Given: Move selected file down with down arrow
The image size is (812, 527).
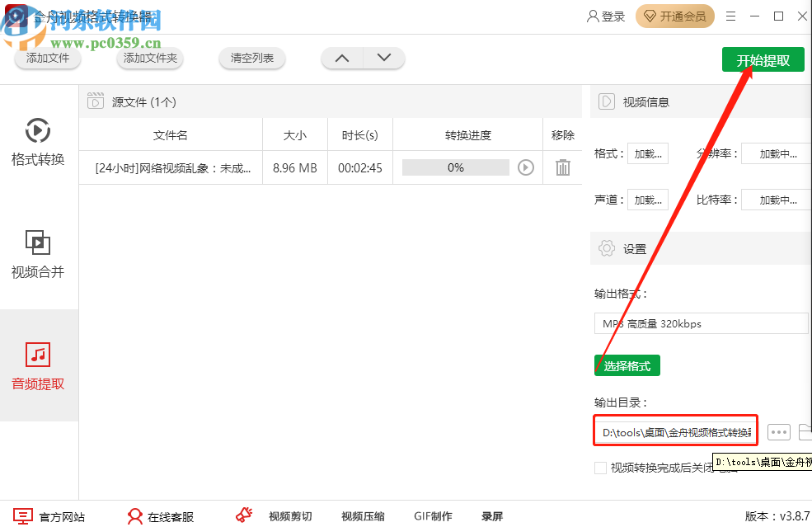Looking at the screenshot, I should coord(383,58).
